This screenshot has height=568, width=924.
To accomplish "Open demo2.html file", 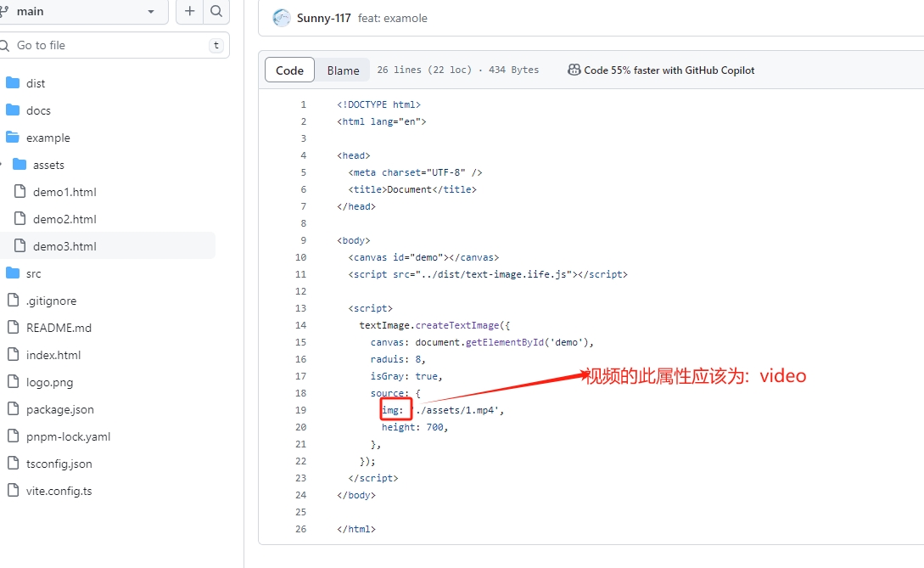I will coord(64,219).
